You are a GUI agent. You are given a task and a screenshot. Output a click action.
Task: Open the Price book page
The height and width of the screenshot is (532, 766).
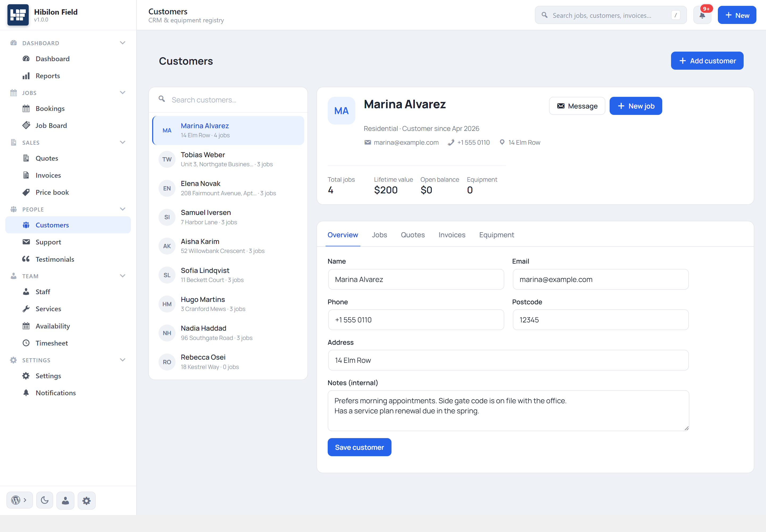(68, 192)
